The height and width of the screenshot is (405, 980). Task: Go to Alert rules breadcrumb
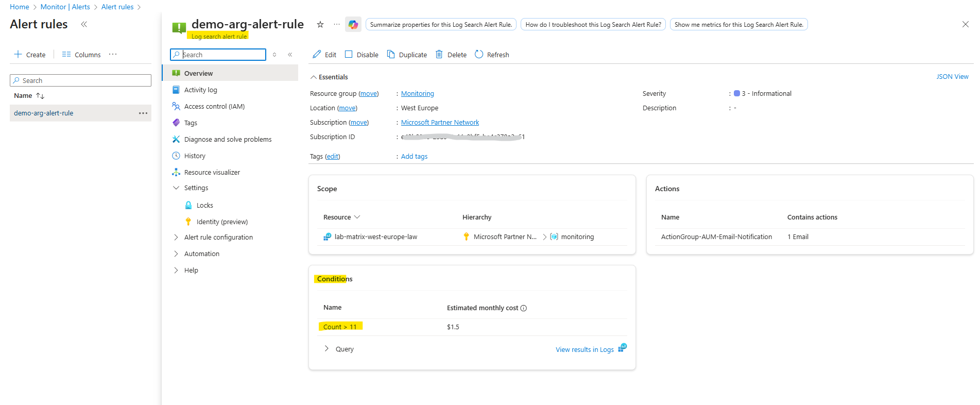click(x=117, y=7)
